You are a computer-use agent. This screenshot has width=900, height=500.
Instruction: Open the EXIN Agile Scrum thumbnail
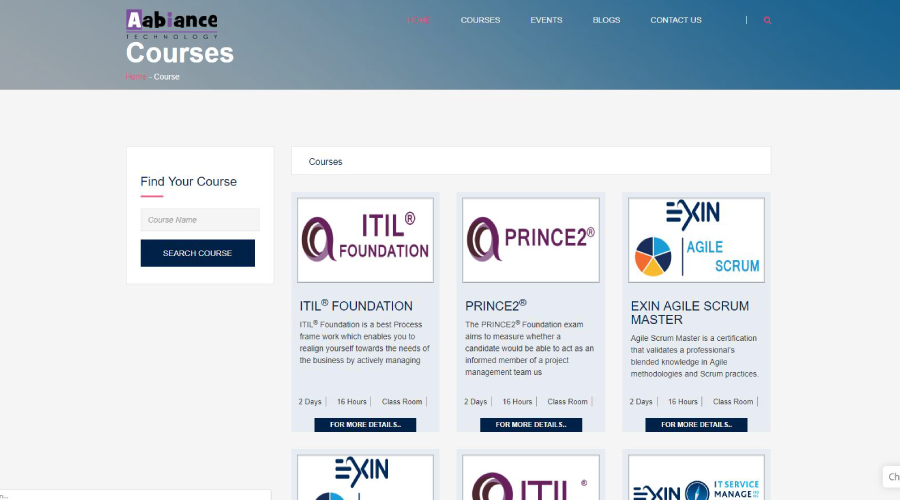(x=696, y=240)
